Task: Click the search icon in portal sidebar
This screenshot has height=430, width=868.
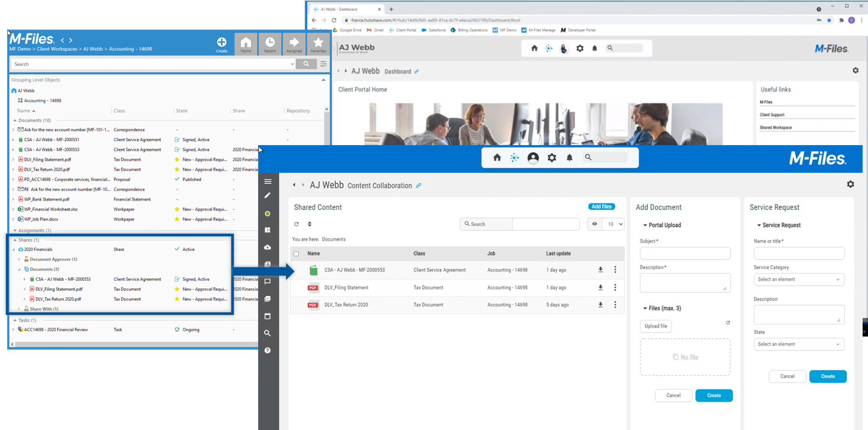Action: click(267, 333)
